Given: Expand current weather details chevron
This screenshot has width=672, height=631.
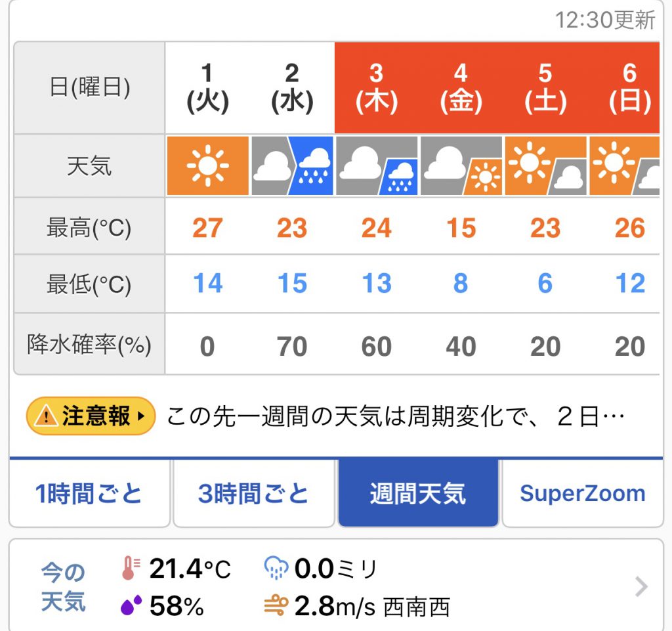Looking at the screenshot, I should tap(641, 586).
